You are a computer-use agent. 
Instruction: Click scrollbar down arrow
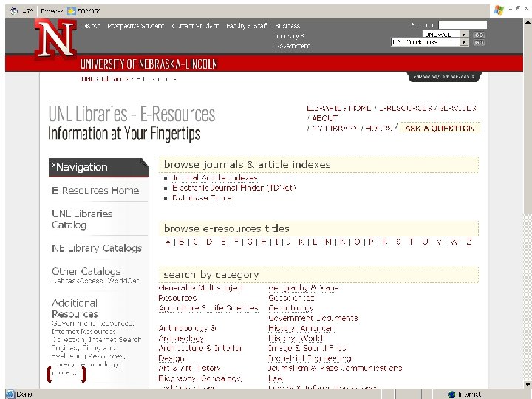(528, 384)
